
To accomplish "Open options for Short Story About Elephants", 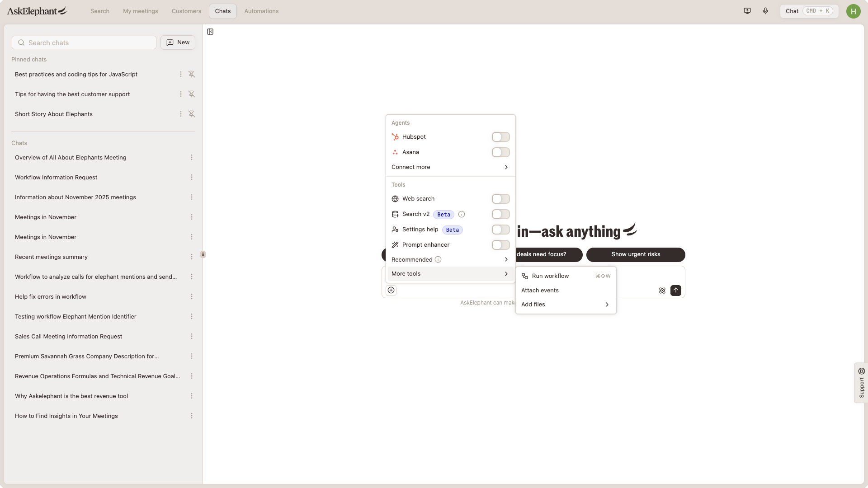I will point(181,114).
